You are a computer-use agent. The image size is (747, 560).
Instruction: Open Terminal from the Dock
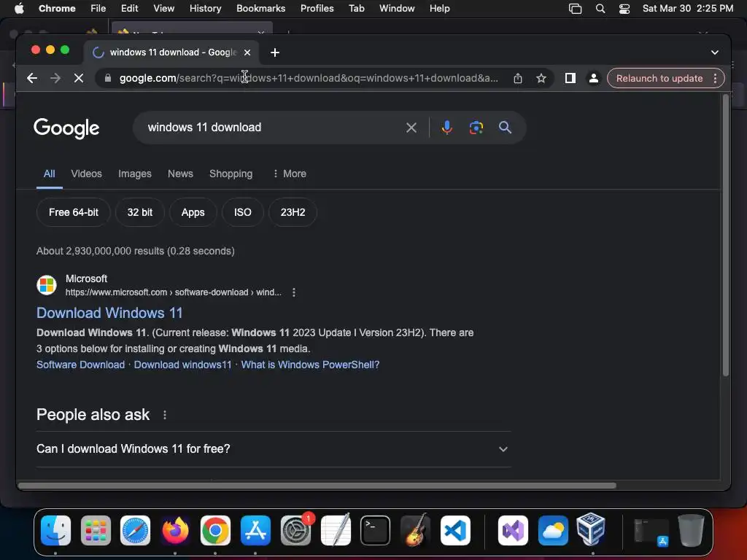[375, 530]
